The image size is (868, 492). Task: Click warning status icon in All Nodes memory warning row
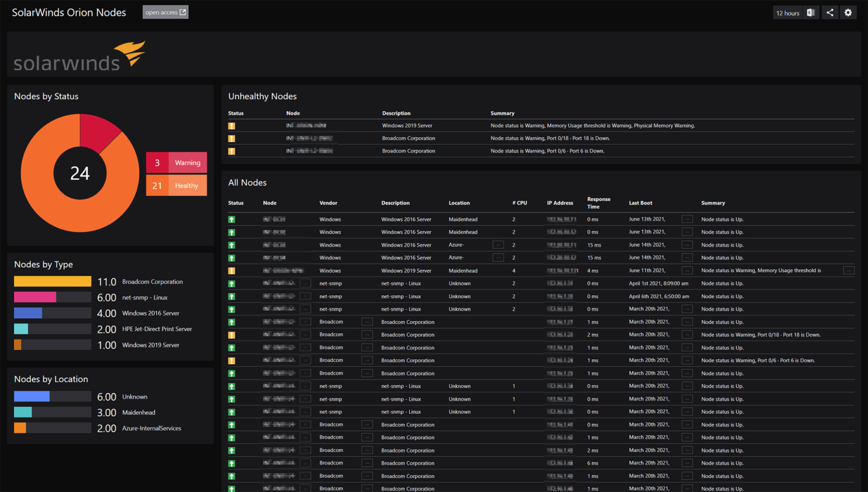pos(232,270)
